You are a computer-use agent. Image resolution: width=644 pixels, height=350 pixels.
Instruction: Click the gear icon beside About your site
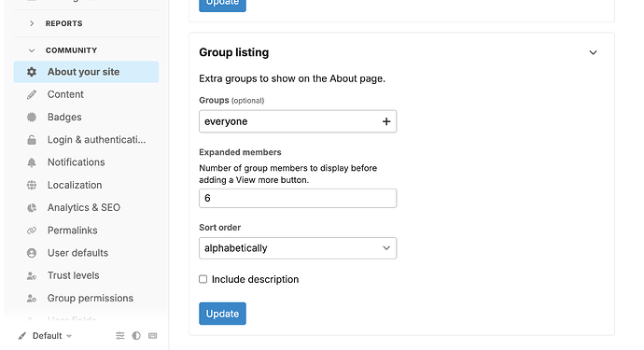click(x=32, y=72)
